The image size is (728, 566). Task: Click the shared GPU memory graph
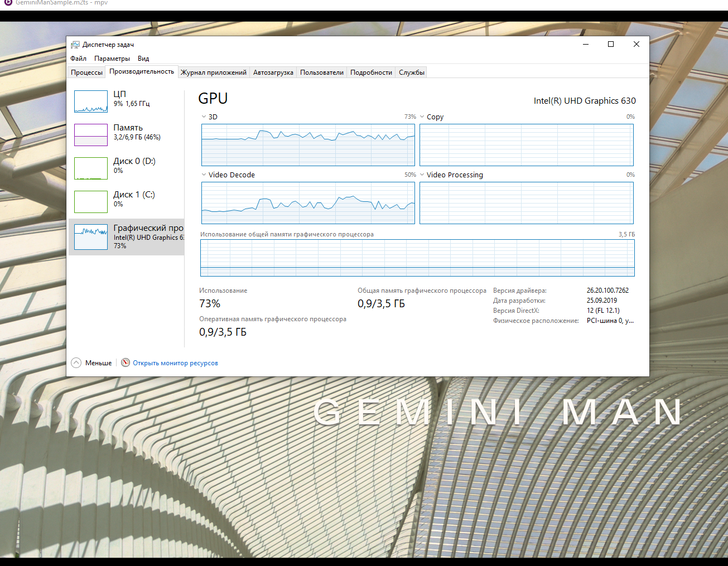click(x=417, y=258)
